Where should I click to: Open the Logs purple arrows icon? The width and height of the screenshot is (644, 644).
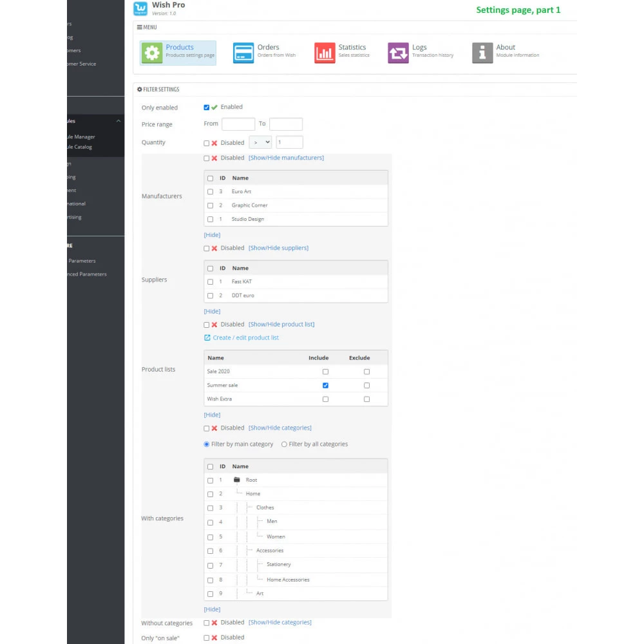point(398,53)
